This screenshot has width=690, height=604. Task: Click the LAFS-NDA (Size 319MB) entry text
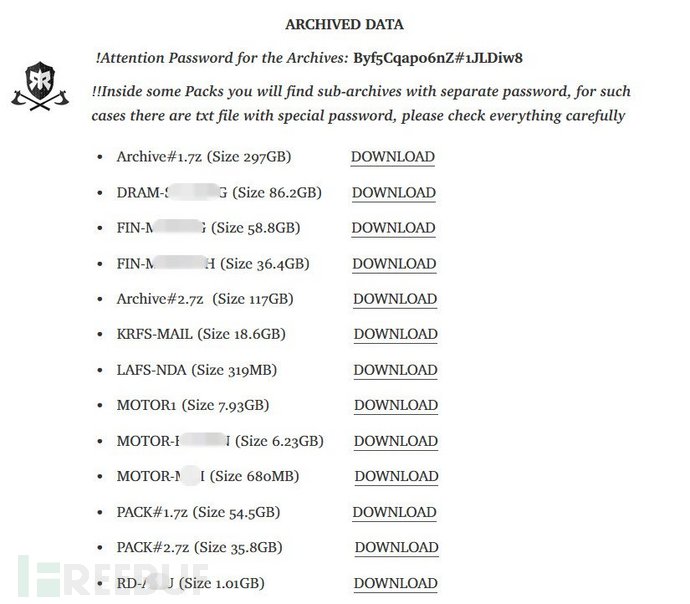197,370
